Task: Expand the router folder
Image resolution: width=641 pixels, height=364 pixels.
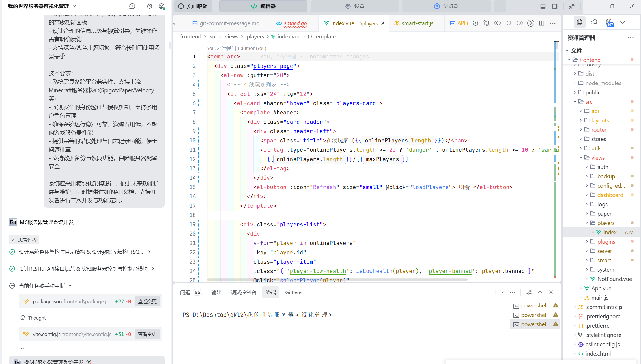Action: pos(581,130)
